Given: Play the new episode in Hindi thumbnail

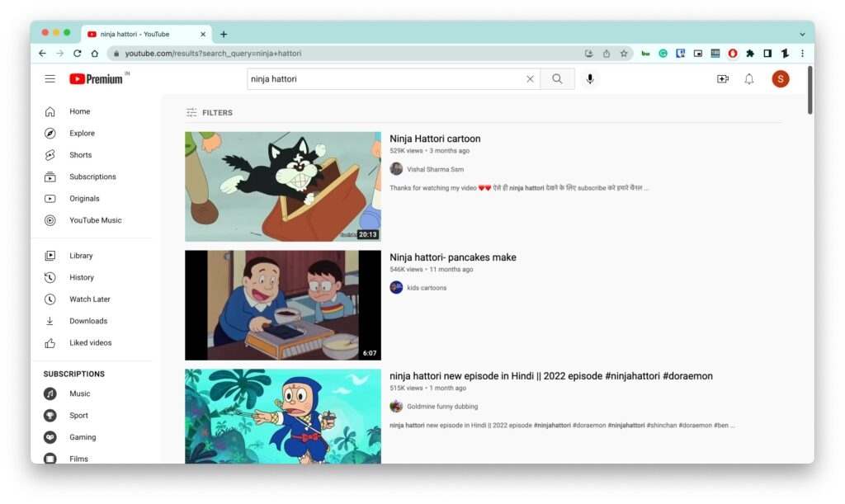Looking at the screenshot, I should pos(283,417).
